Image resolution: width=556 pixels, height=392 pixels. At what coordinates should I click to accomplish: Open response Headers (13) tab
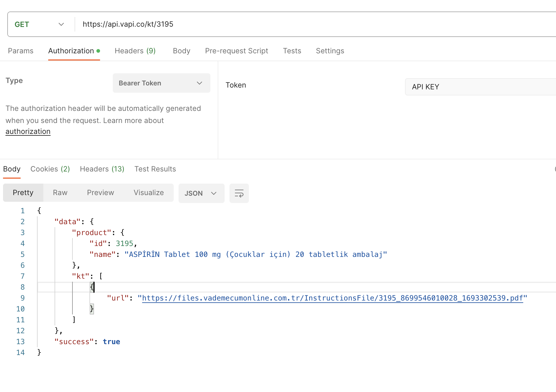pos(102,169)
